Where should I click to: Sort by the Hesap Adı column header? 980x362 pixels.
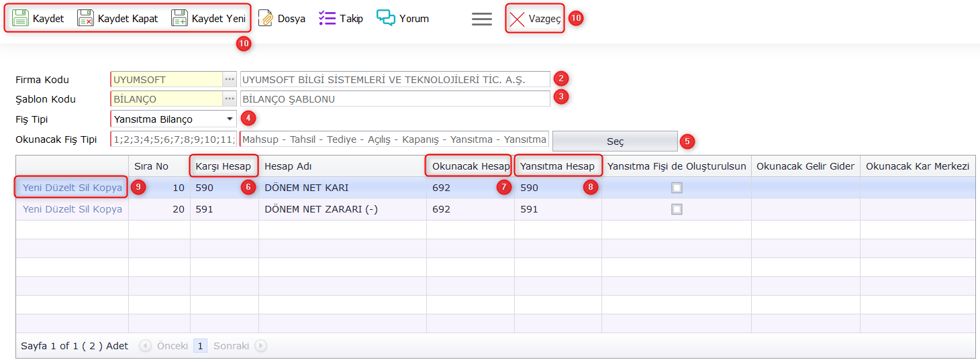288,166
